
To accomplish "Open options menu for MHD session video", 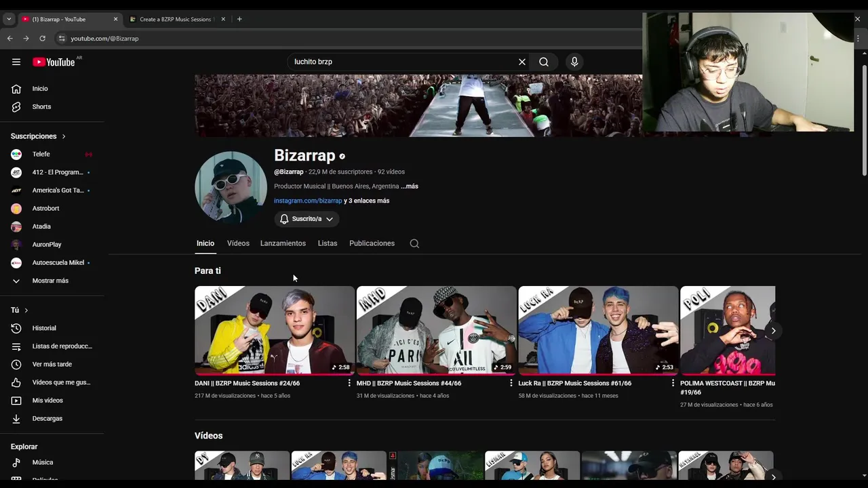I will coord(511,384).
